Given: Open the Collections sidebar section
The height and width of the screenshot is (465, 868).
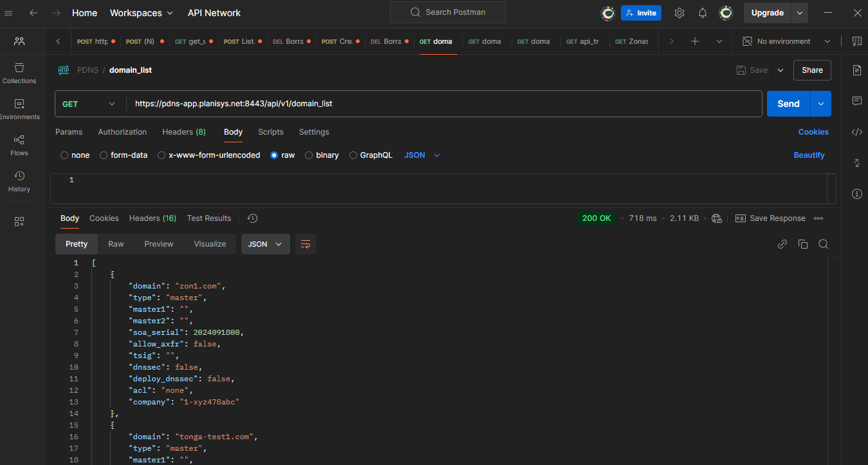Looking at the screenshot, I should click(19, 73).
